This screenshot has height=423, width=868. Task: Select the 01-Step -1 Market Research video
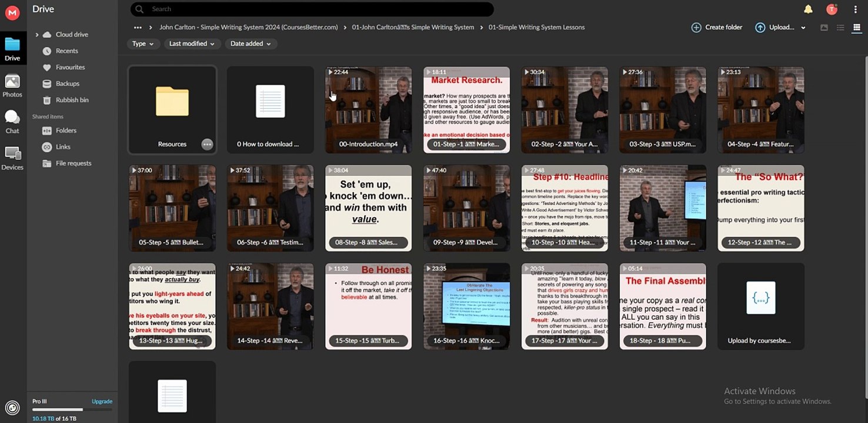[467, 110]
